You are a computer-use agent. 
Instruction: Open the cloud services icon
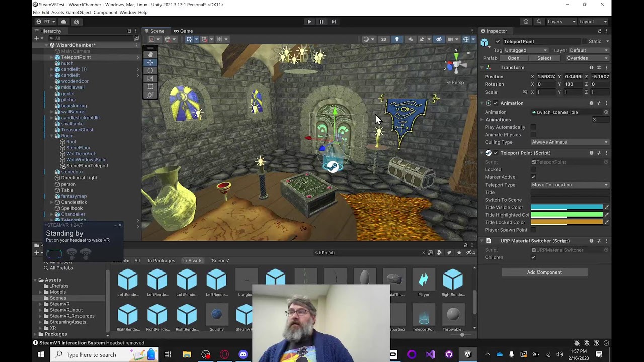[x=63, y=22]
